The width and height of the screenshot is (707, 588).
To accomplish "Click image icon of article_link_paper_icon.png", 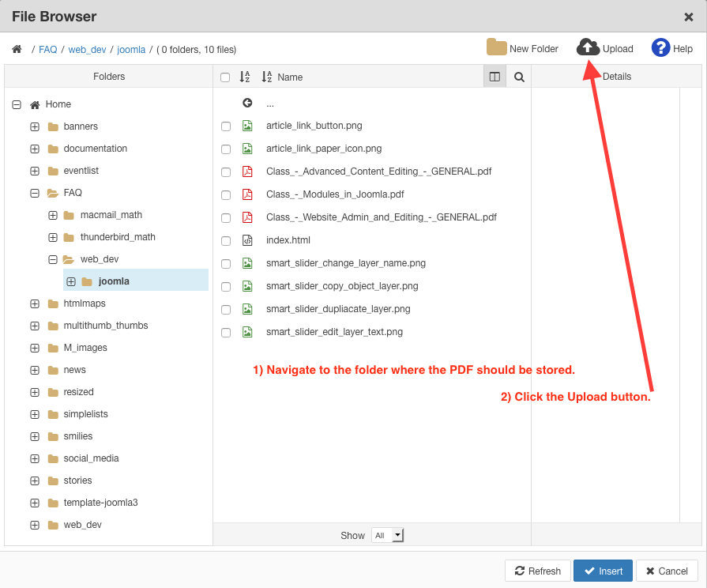I will 247,149.
